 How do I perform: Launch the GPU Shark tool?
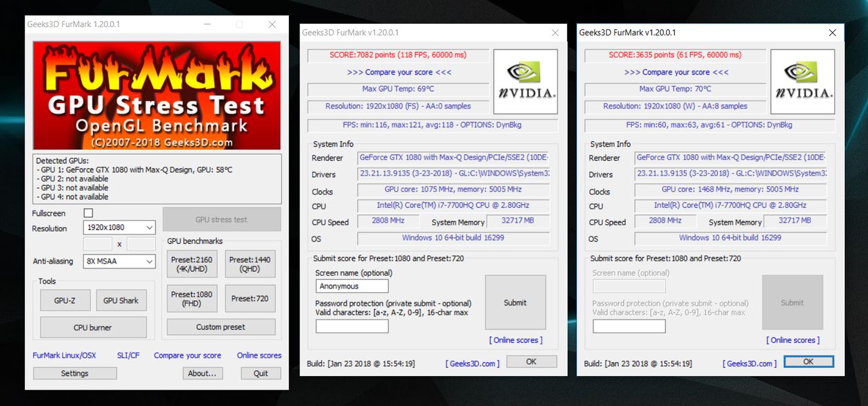coord(121,300)
